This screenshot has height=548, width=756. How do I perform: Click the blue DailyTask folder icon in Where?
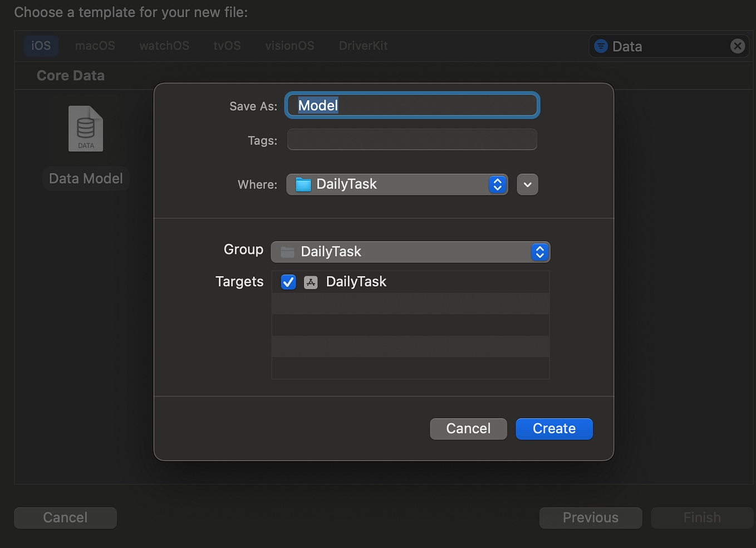[x=303, y=184]
